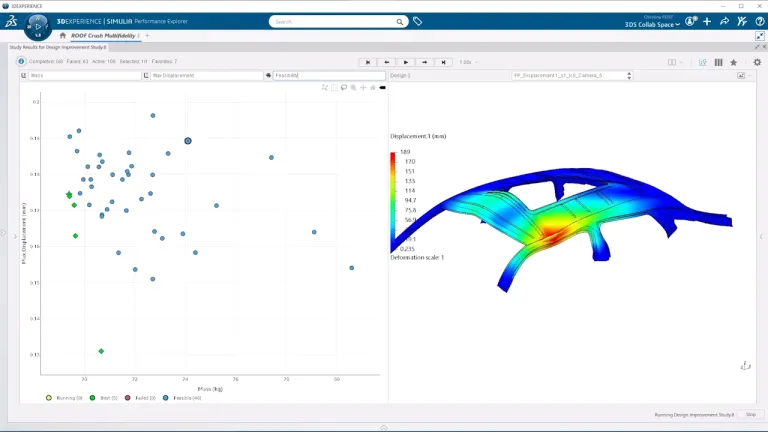The height and width of the screenshot is (432, 768).
Task: Click the color palette icon beside Feasibility
Action: [x=268, y=75]
